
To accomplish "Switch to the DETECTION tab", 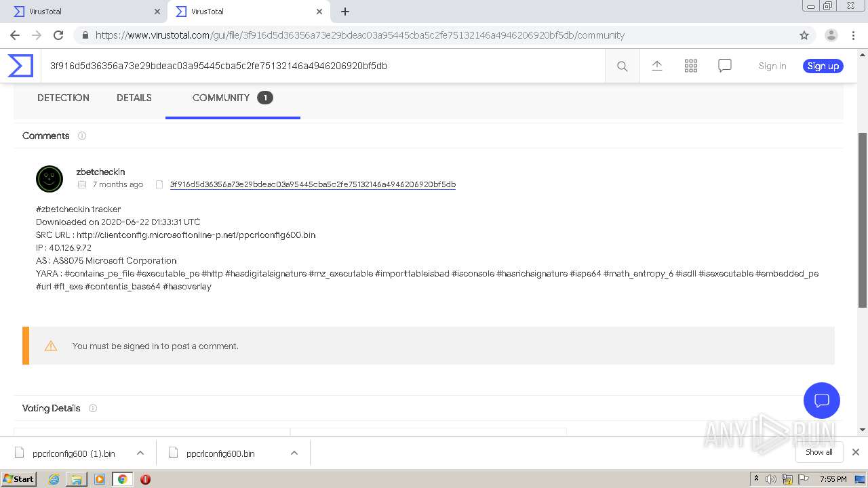I will point(63,98).
